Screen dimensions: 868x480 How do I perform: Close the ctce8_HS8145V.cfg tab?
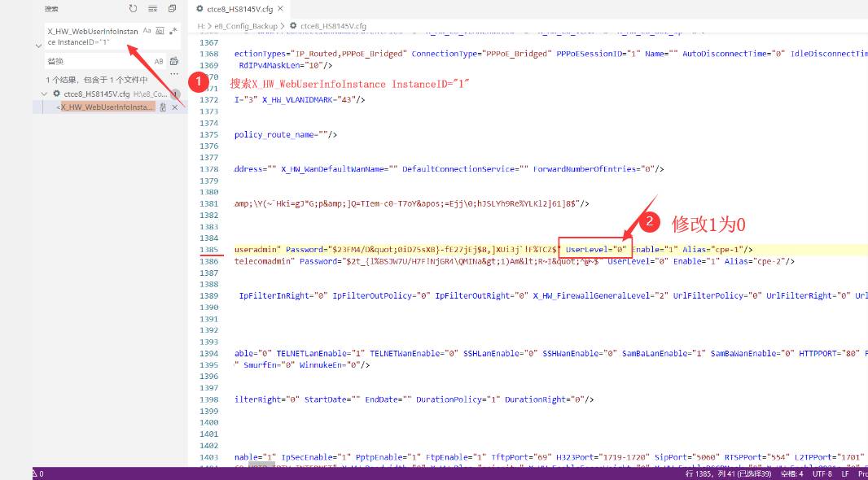click(x=282, y=9)
